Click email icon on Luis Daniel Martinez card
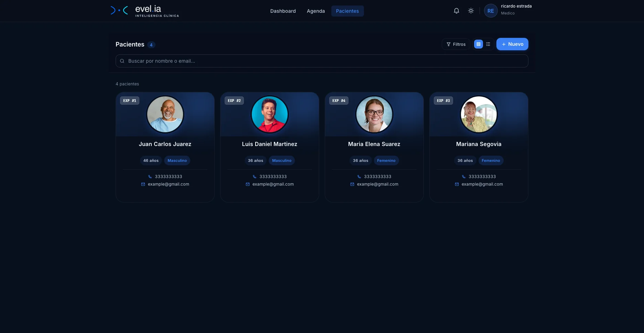644x333 pixels. [248, 184]
